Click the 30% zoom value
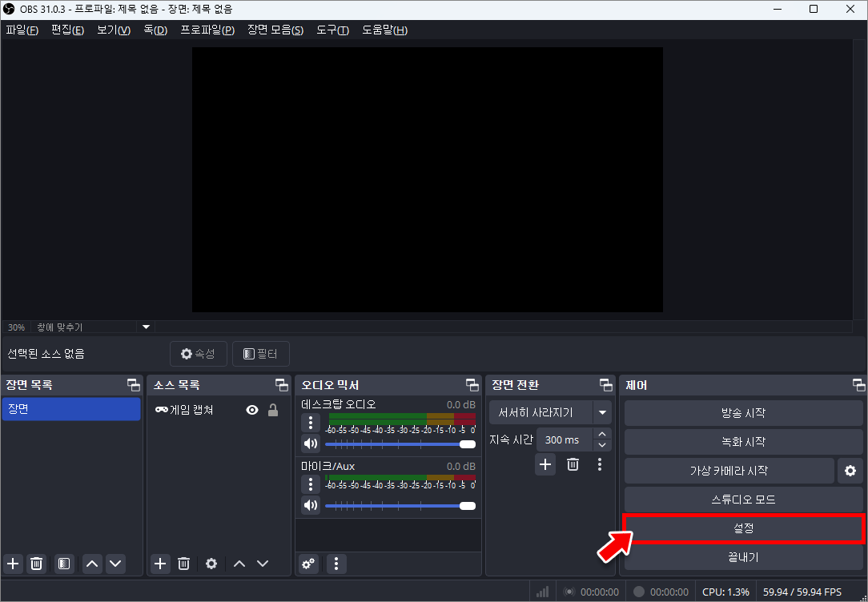868x602 pixels. pyautogui.click(x=17, y=327)
